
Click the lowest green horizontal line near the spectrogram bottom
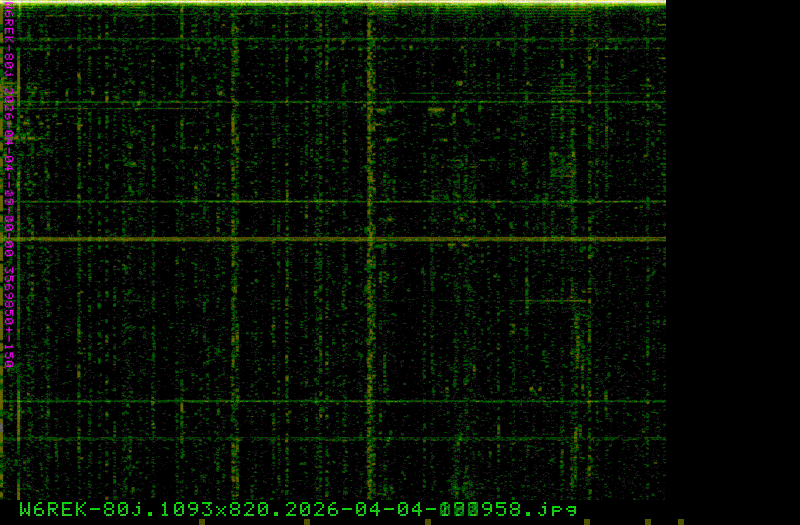tap(340, 437)
